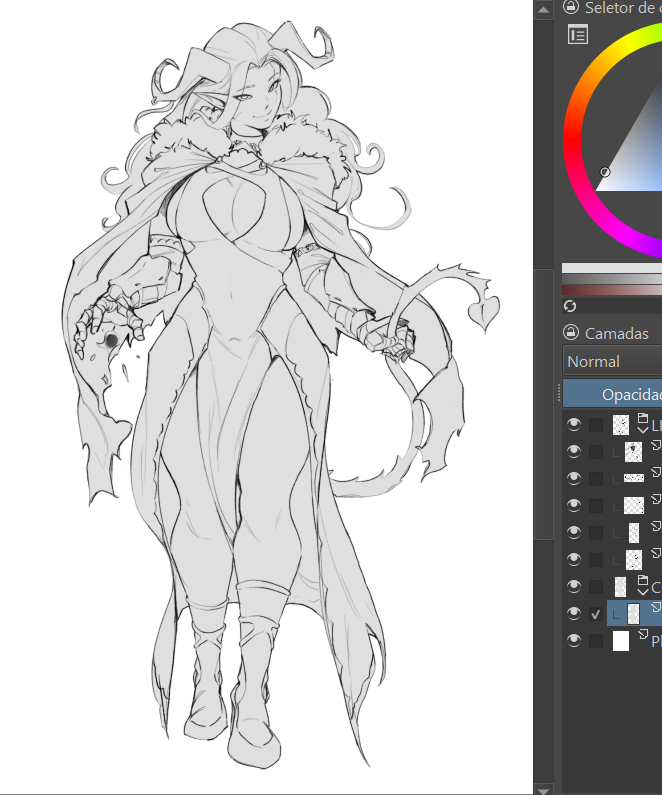Click the color triangle selector circle marker
The width and height of the screenshot is (662, 795).
tap(605, 172)
